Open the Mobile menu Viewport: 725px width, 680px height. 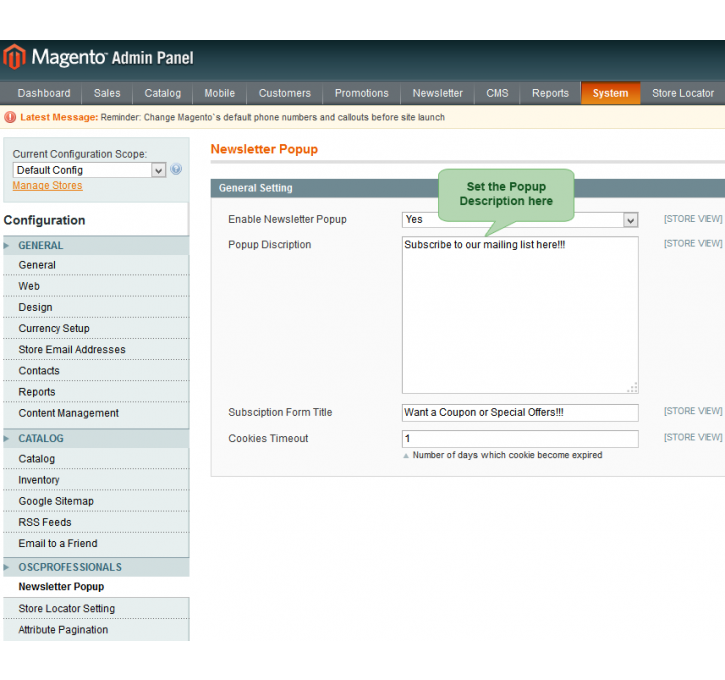220,93
